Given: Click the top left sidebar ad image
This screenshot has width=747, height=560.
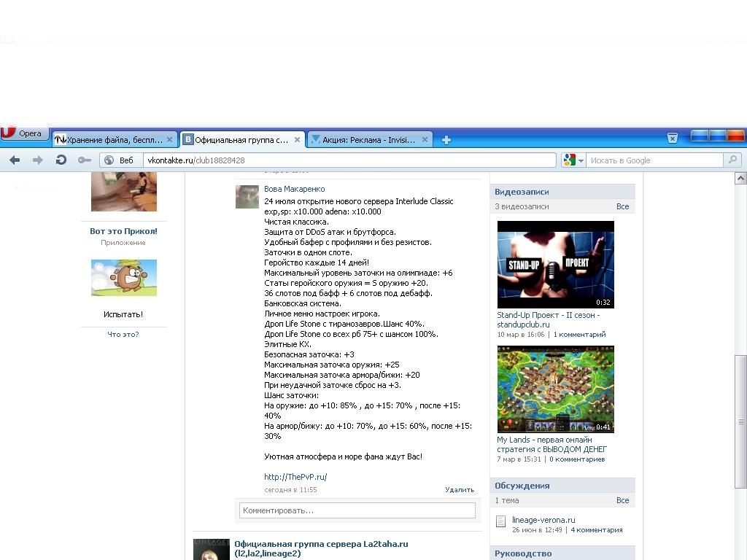Looking at the screenshot, I should pyautogui.click(x=124, y=192).
